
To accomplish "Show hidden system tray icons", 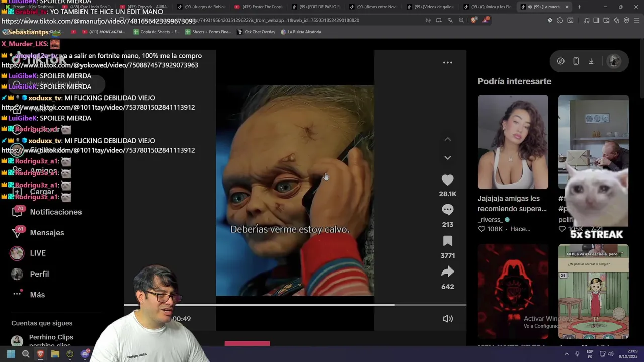I will point(566,354).
